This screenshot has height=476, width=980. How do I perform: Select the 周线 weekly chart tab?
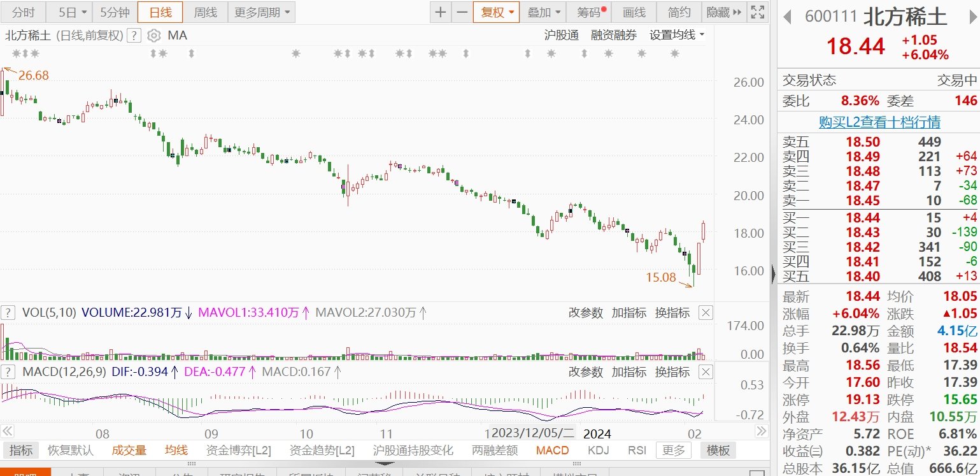click(205, 12)
